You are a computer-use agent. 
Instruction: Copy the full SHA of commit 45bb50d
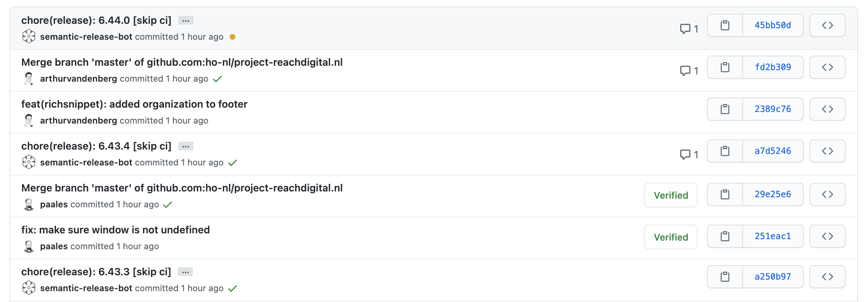point(725,25)
